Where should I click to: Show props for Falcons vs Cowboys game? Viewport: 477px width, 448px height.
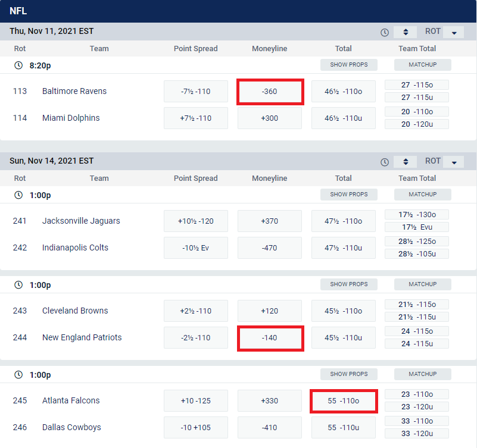(x=348, y=374)
